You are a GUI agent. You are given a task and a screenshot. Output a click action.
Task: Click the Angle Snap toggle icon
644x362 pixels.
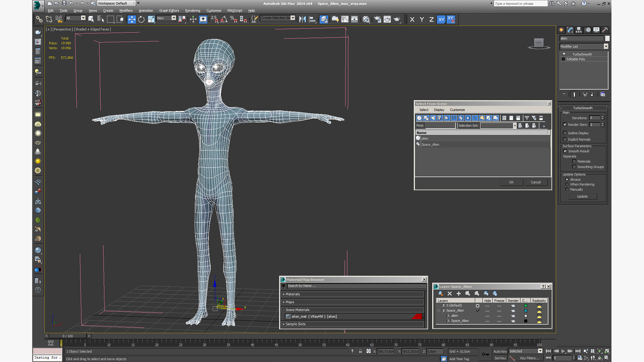(224, 19)
